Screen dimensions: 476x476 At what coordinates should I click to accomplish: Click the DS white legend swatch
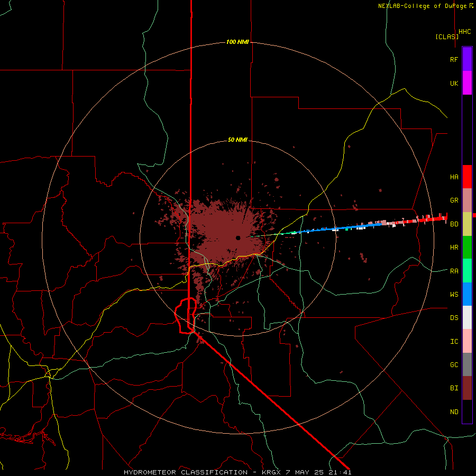467,317
